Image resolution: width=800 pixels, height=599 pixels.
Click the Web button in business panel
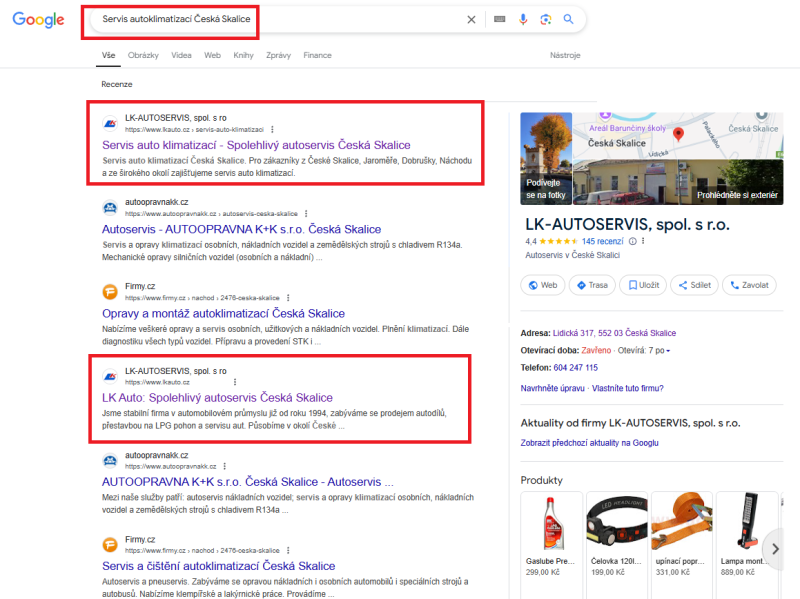(x=543, y=285)
